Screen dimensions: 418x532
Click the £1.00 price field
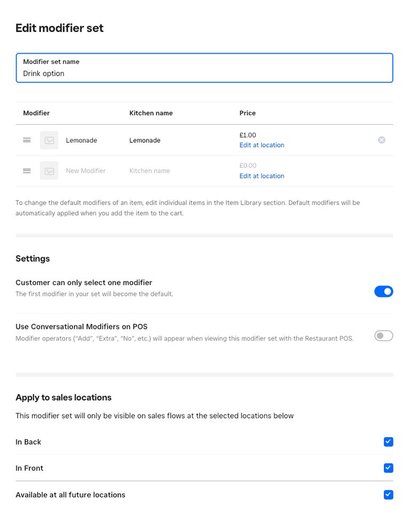click(248, 135)
